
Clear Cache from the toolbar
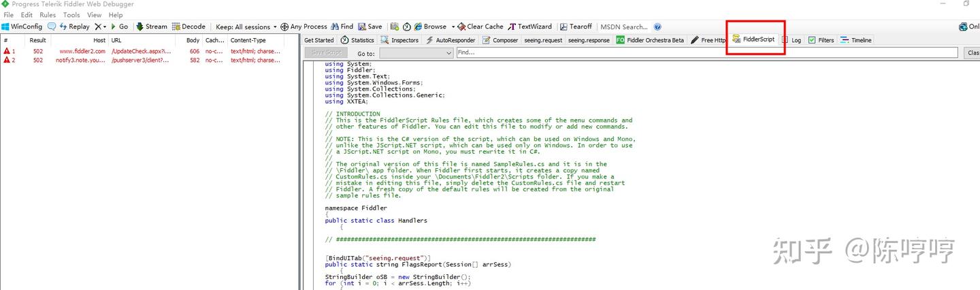(x=480, y=27)
